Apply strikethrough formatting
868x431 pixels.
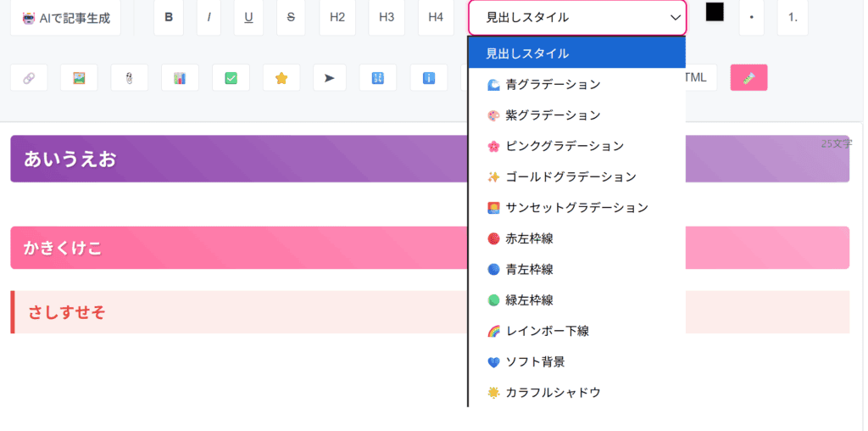pos(291,17)
